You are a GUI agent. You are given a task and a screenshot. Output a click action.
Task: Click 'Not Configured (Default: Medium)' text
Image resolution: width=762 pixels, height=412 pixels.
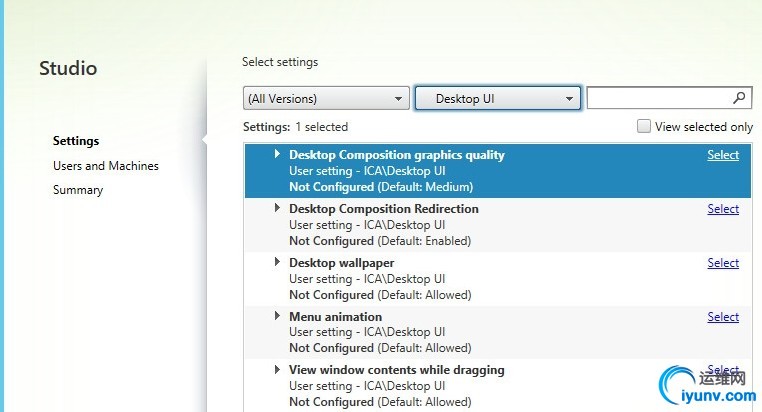pyautogui.click(x=381, y=187)
